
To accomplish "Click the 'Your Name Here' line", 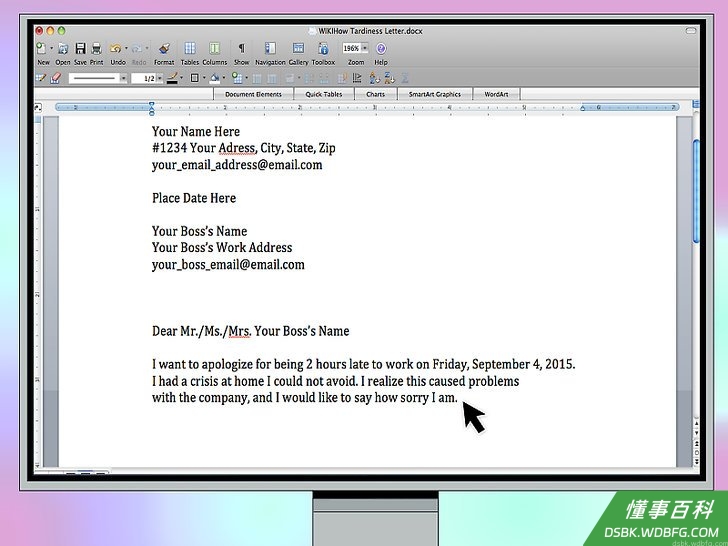I will click(x=195, y=131).
